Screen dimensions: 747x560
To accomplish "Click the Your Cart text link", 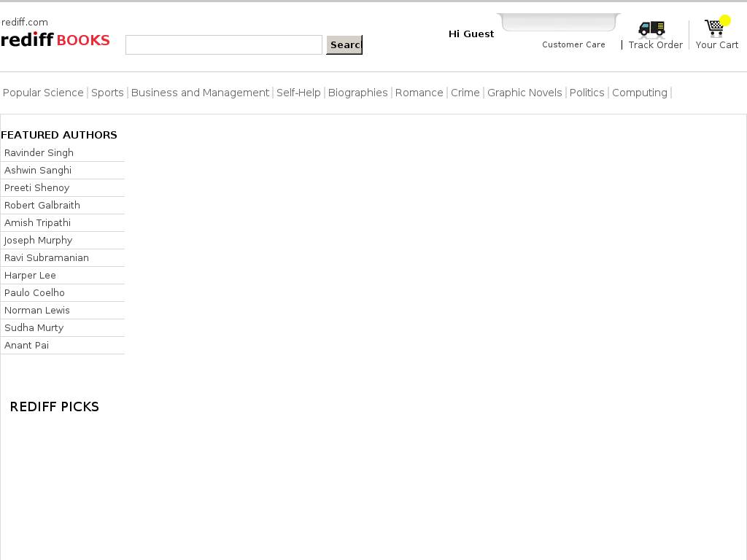I will 716,45.
